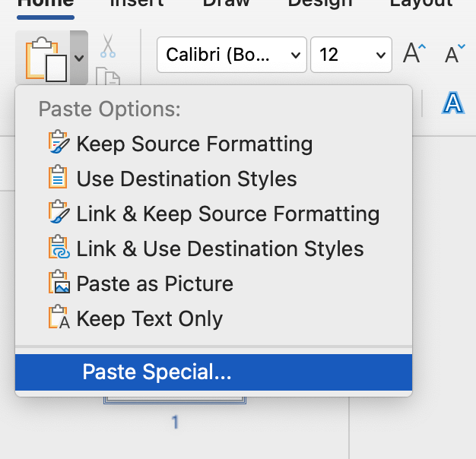Click the Keep Source Formatting icon

click(59, 144)
